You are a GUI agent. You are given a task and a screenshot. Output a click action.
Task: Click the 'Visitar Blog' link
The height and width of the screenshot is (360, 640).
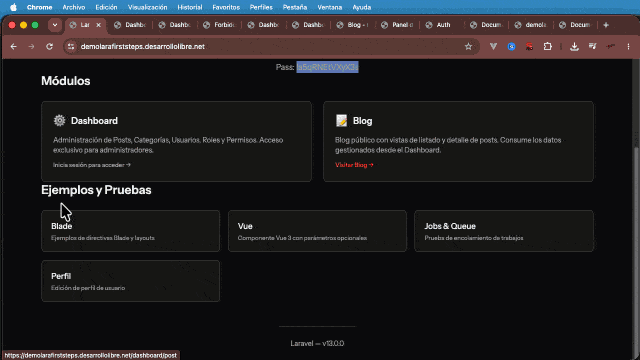click(x=354, y=165)
